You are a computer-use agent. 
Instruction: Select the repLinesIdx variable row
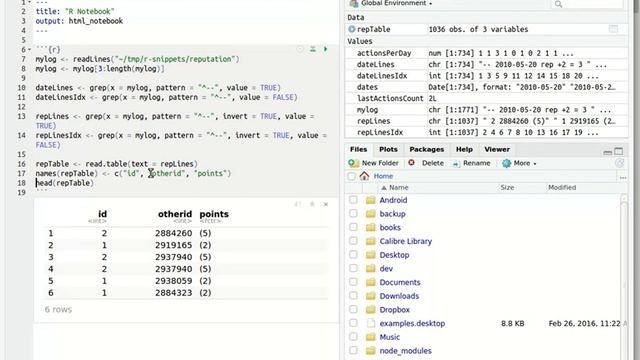(487, 132)
